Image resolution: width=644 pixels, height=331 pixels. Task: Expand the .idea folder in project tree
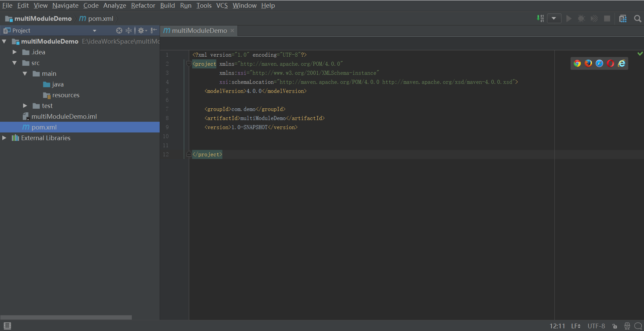15,52
